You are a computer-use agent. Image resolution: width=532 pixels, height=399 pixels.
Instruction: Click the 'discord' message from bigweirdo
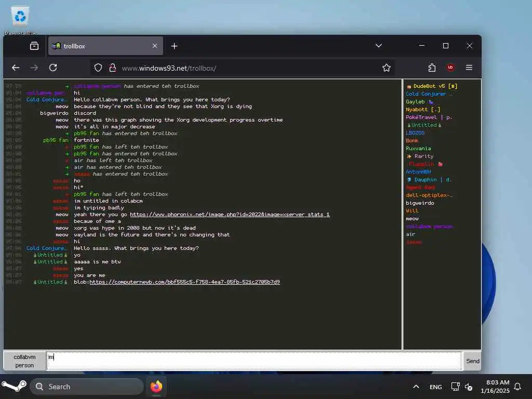click(85, 113)
